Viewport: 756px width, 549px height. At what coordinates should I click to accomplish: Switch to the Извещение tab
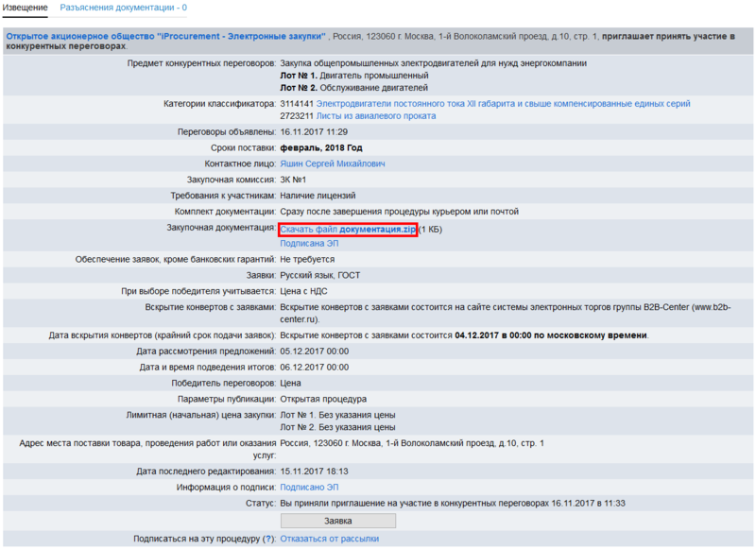(x=25, y=8)
